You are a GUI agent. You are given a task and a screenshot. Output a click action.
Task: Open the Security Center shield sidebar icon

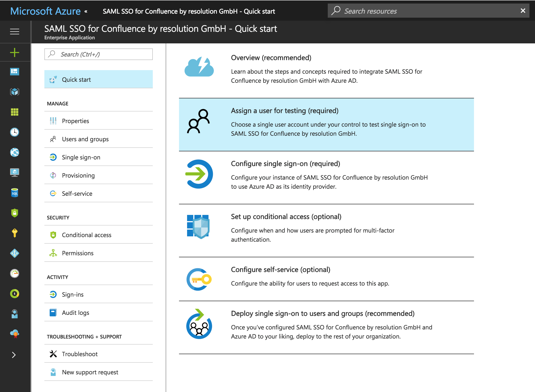[15, 213]
